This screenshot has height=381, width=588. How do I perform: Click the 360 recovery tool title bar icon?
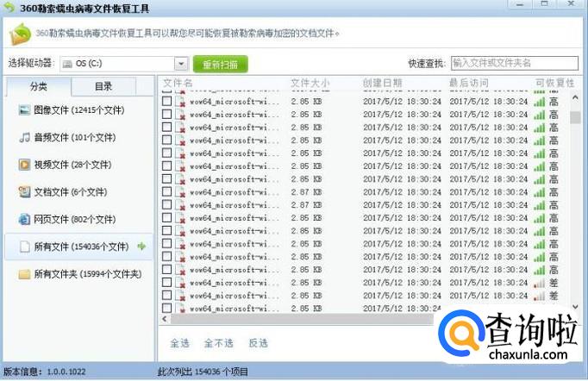[x=9, y=7]
